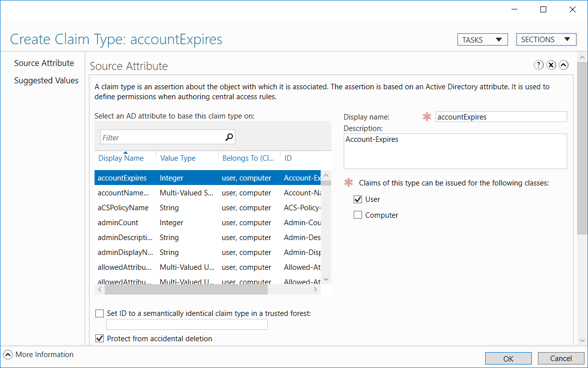Disable Protect from accidental deletion
This screenshot has width=588, height=368.
99,338
